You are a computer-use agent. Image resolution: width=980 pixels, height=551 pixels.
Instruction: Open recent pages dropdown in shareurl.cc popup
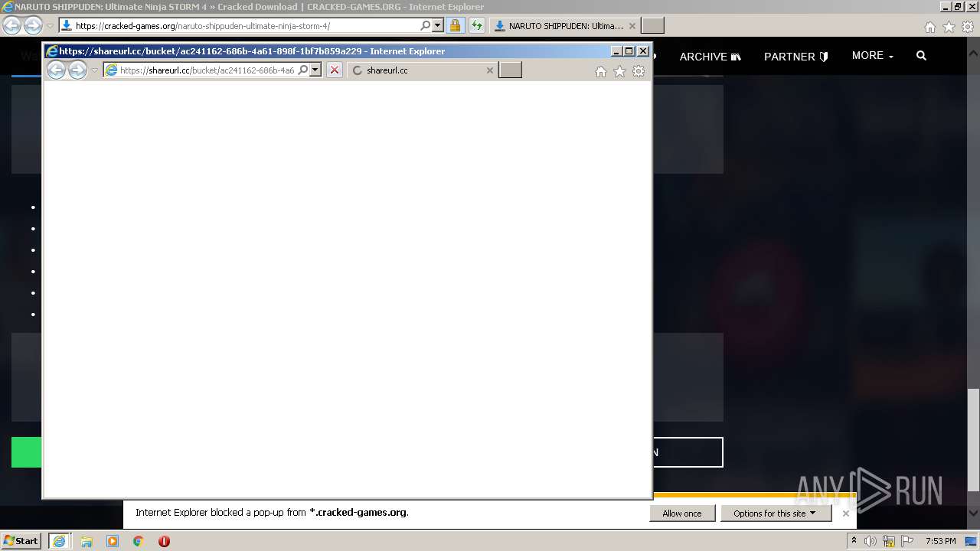point(95,70)
